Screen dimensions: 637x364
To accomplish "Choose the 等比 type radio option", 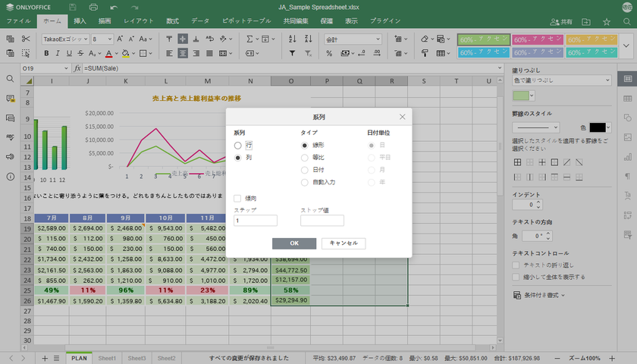I will (x=305, y=157).
